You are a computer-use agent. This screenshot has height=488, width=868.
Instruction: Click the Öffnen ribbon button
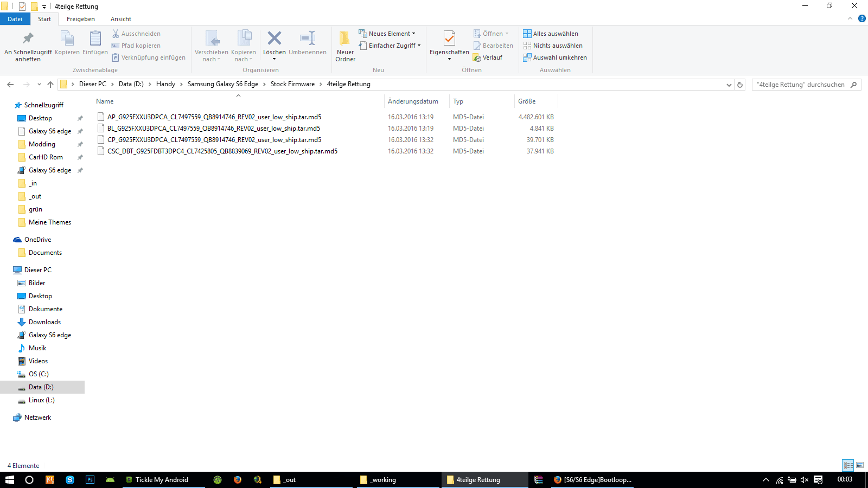(491, 34)
